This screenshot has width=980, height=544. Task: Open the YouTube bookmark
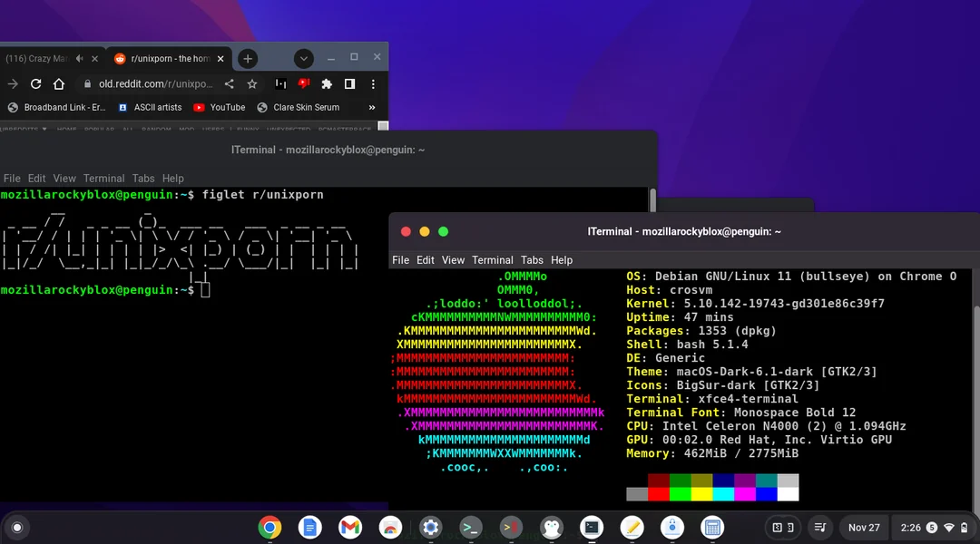pos(220,107)
